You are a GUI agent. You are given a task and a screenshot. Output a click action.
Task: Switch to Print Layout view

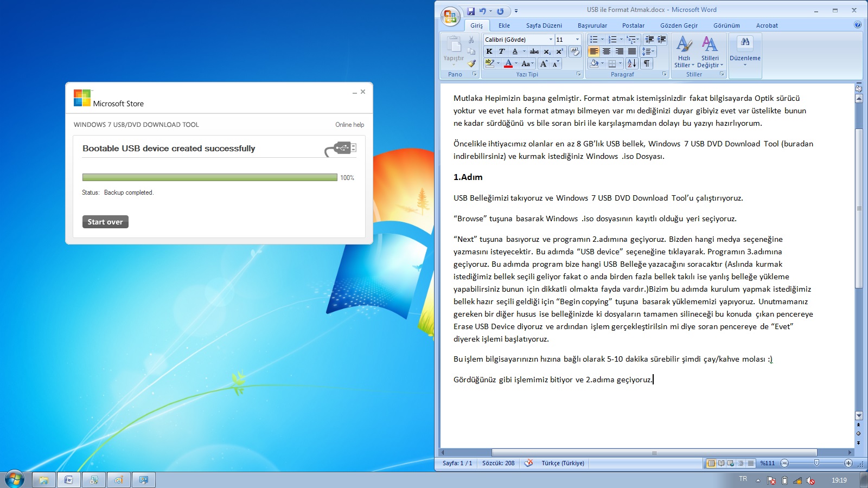pos(711,463)
